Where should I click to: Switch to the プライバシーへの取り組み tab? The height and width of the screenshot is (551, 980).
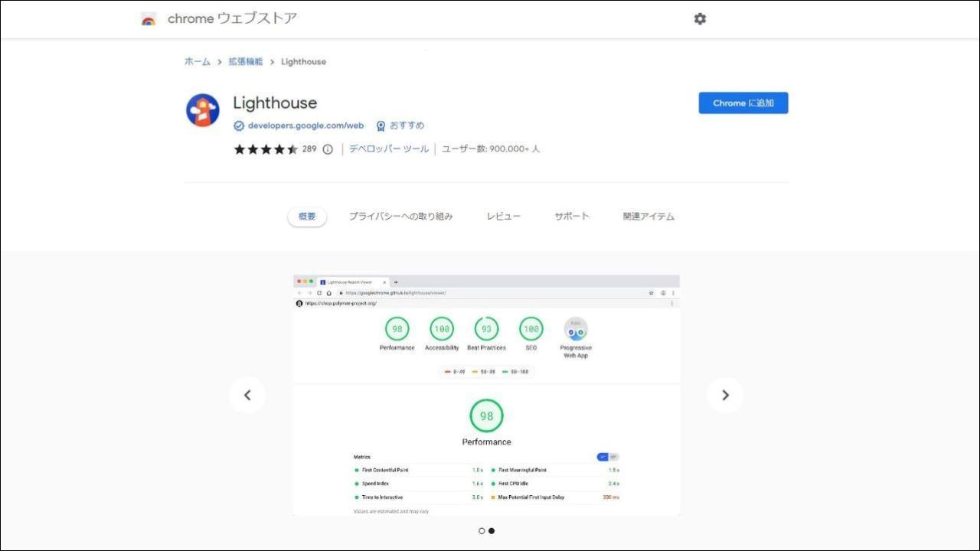pyautogui.click(x=400, y=217)
